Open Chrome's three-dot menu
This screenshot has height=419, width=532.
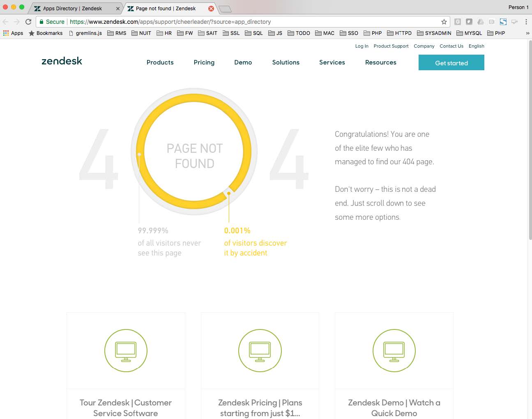[x=526, y=22]
